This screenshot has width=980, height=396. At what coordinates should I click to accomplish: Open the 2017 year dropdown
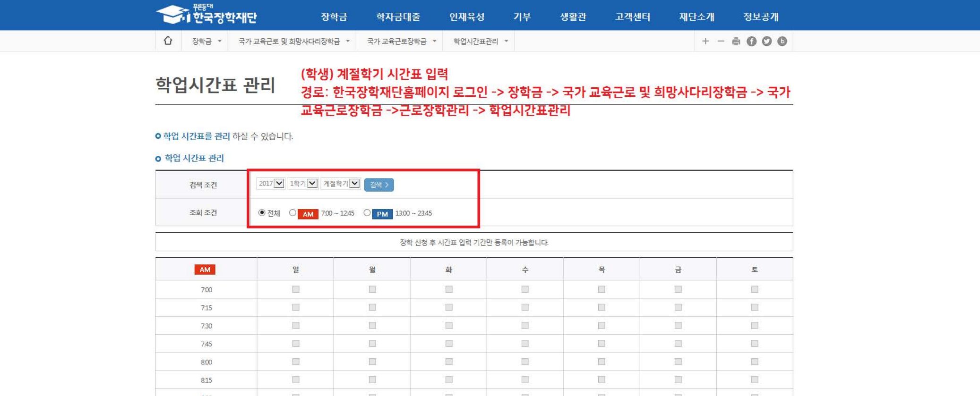270,184
